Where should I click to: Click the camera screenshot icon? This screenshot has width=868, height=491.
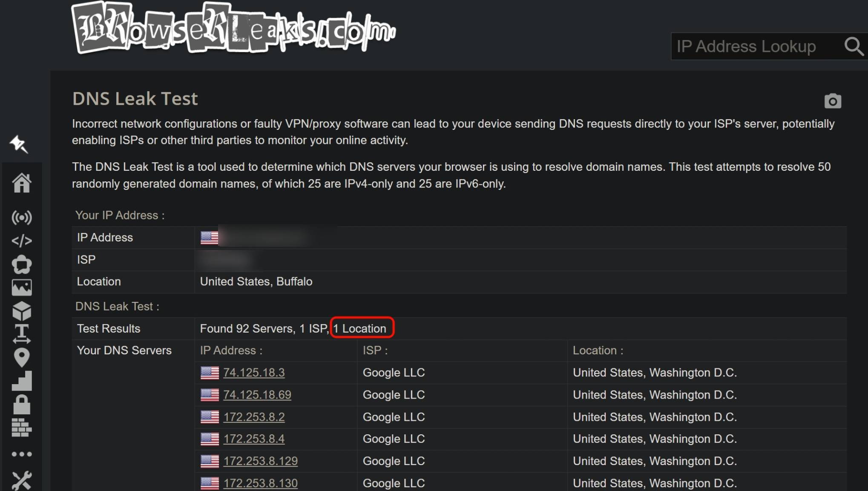833,101
